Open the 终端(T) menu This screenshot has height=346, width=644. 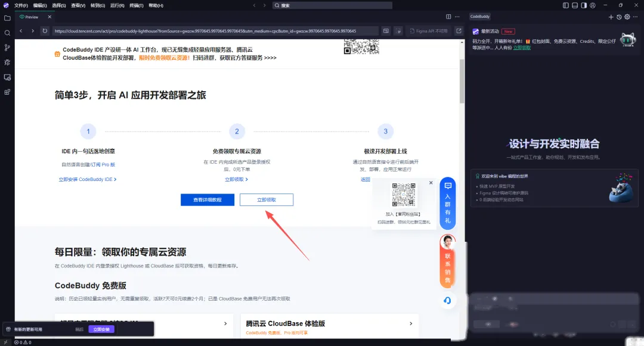[x=137, y=5]
